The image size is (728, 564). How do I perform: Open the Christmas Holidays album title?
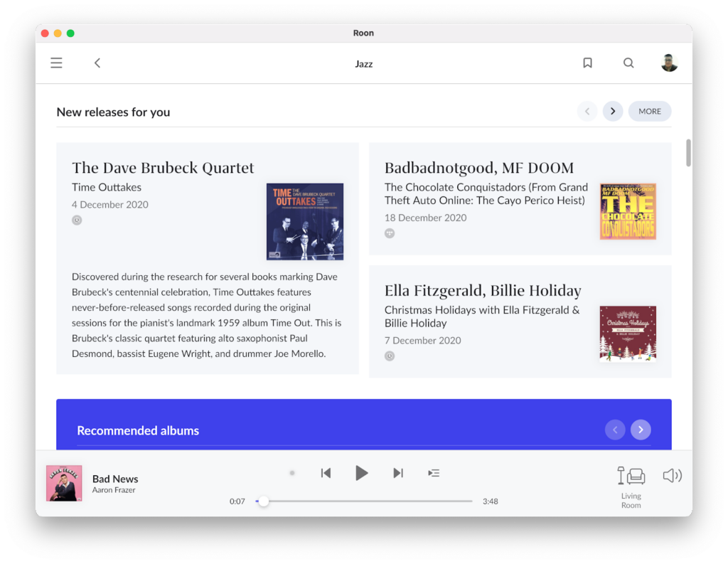click(x=482, y=316)
